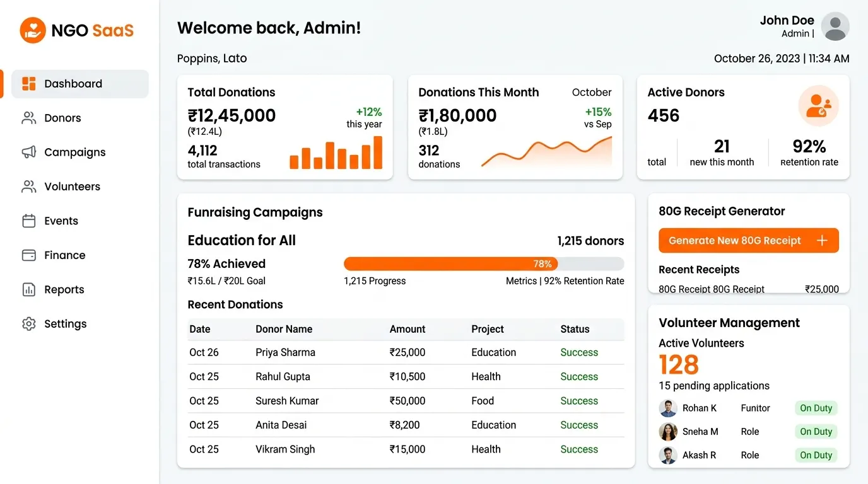Image resolution: width=868 pixels, height=484 pixels.
Task: Click the Donor Name column header
Action: (284, 329)
